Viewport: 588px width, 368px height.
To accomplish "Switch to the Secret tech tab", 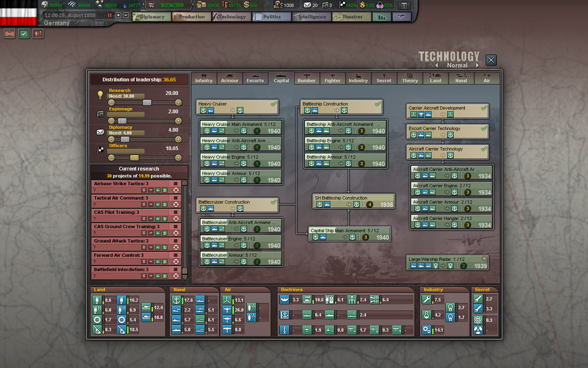I will (384, 78).
